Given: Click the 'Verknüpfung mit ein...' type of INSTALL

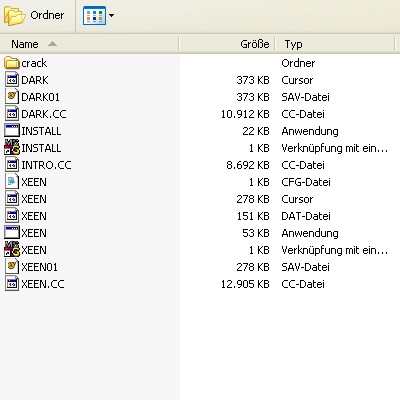Looking at the screenshot, I should (334, 148).
